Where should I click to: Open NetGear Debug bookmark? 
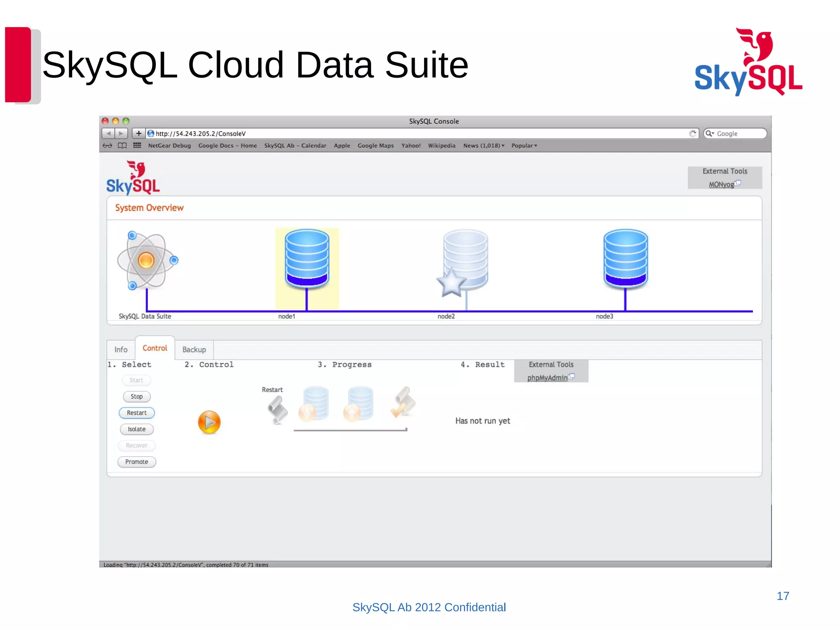(x=169, y=146)
